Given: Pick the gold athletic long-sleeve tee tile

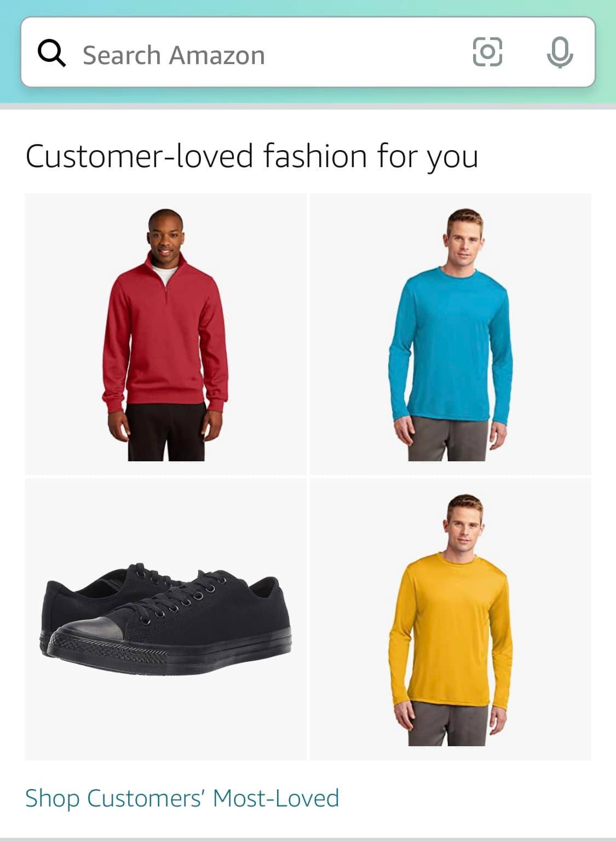Looking at the screenshot, I should tap(451, 619).
